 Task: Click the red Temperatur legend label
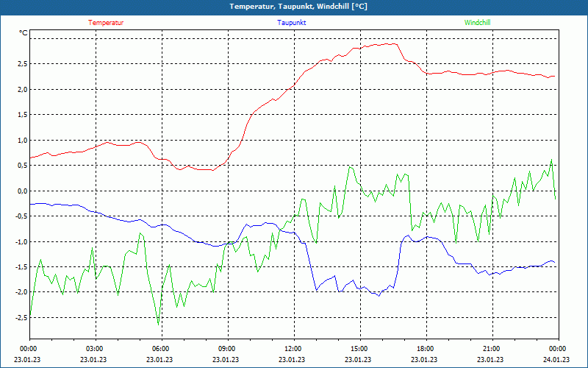106,23
